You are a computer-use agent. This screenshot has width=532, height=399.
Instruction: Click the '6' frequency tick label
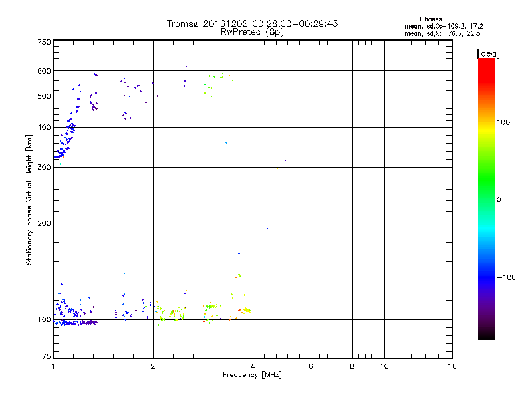click(311, 366)
